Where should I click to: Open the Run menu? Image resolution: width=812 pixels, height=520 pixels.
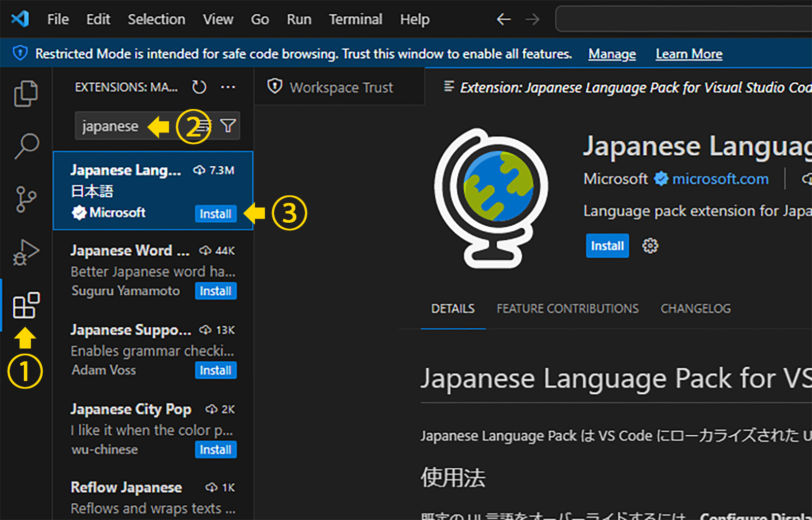pyautogui.click(x=299, y=19)
